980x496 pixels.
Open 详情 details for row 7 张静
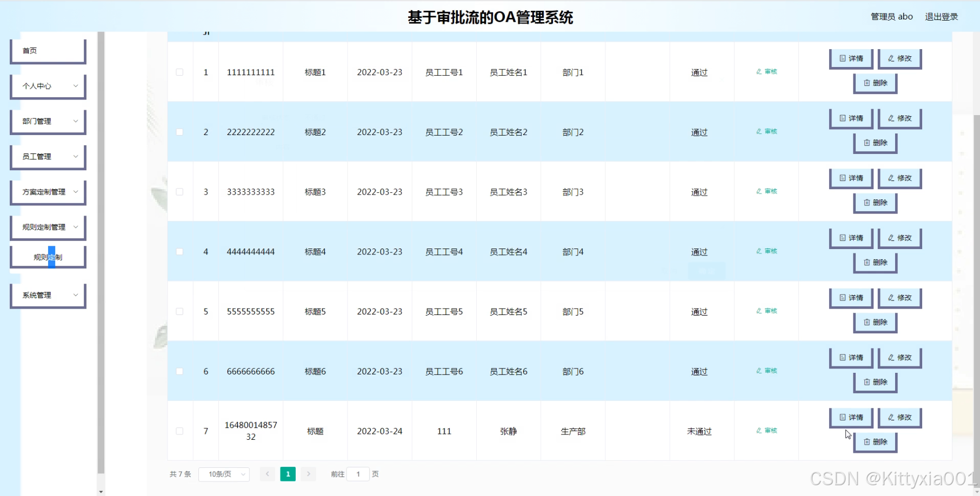pos(851,418)
